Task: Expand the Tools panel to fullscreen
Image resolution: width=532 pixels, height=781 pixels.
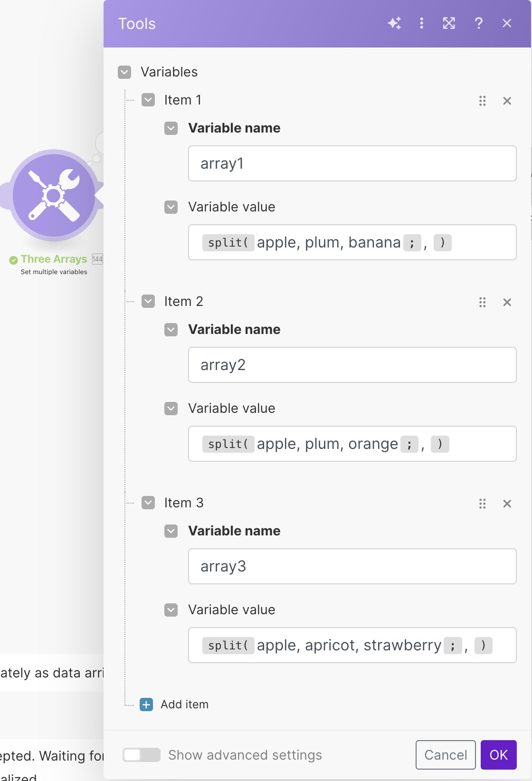Action: pyautogui.click(x=449, y=23)
